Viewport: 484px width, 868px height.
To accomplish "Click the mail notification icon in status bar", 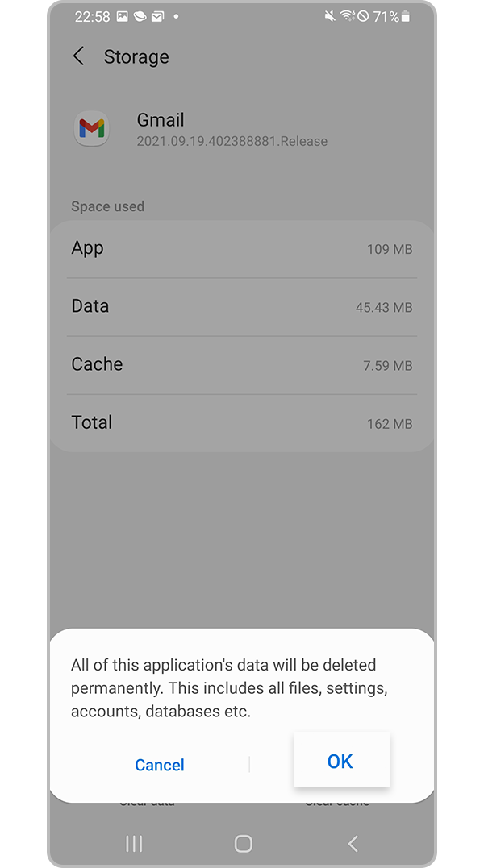I will pos(157,16).
